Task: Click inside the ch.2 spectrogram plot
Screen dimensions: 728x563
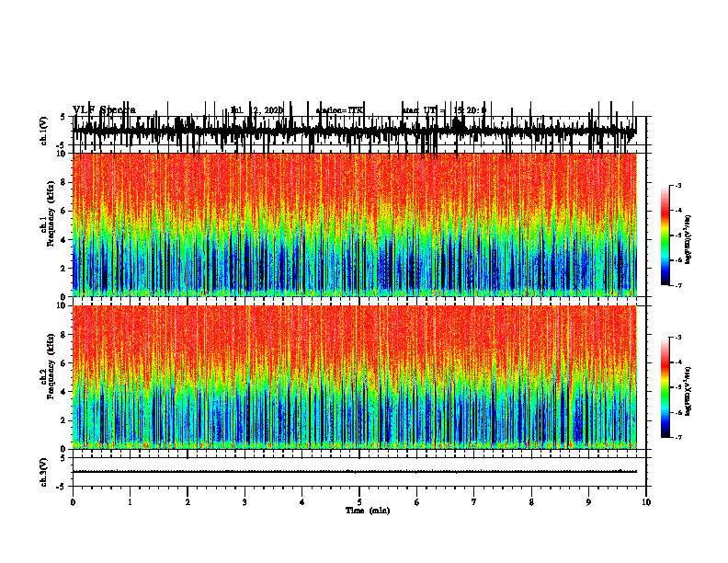Action: pyautogui.click(x=354, y=377)
